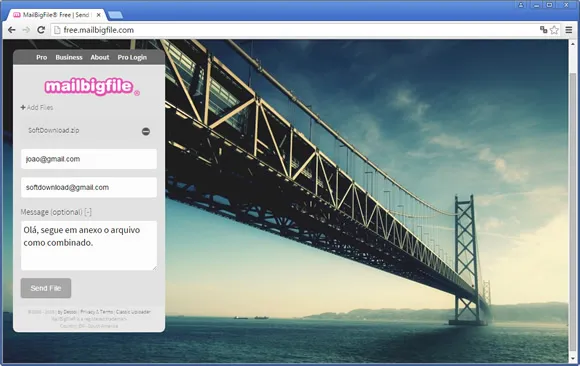This screenshot has height=366, width=580.
Task: Click the Chrome user profile icon
Action: (521, 5)
